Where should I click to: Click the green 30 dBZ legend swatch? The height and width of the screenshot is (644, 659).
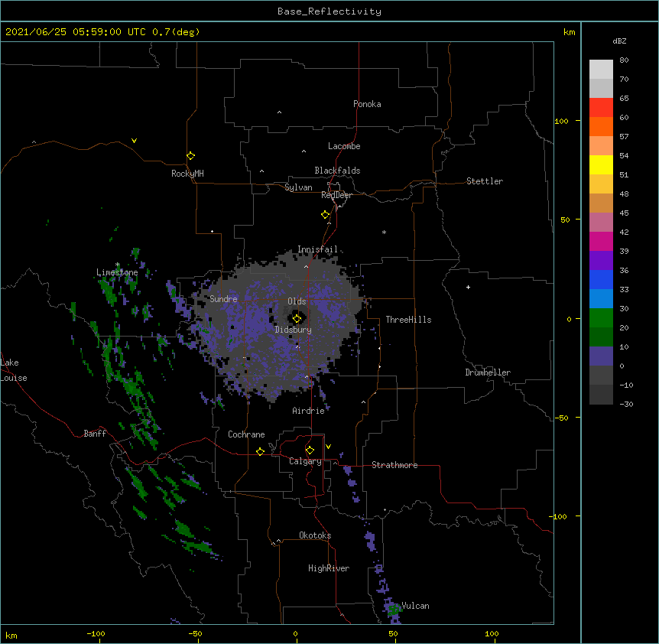tap(601, 318)
